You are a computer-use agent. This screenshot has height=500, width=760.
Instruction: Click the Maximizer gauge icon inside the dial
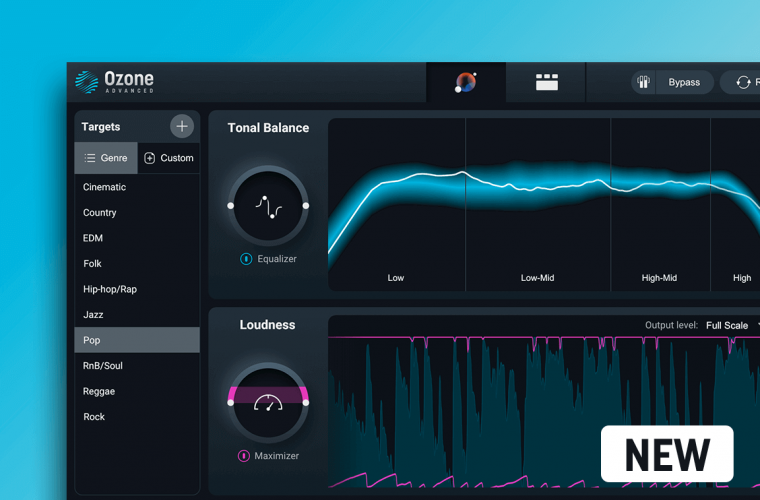[x=268, y=403]
